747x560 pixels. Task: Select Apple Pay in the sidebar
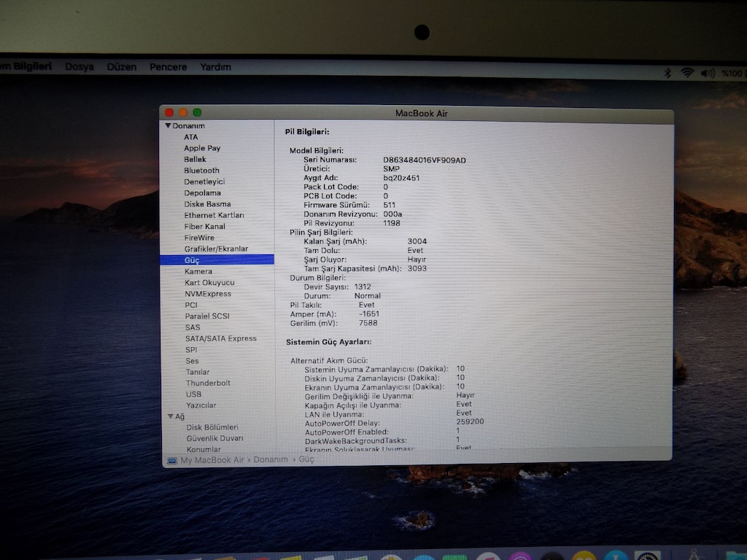202,148
